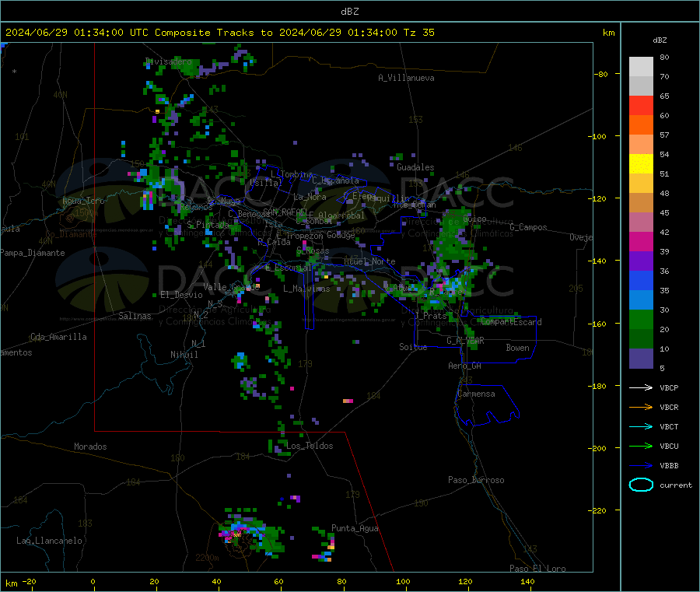Click the yellow 51 dBZ color swatch
The height and width of the screenshot is (592, 700).
coord(641,164)
